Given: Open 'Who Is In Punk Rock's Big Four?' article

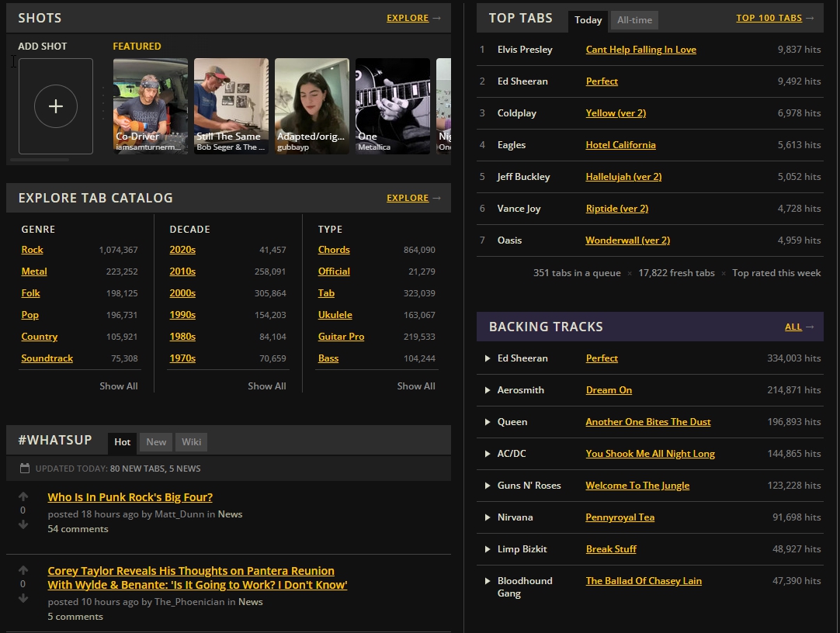Looking at the screenshot, I should coord(130,497).
